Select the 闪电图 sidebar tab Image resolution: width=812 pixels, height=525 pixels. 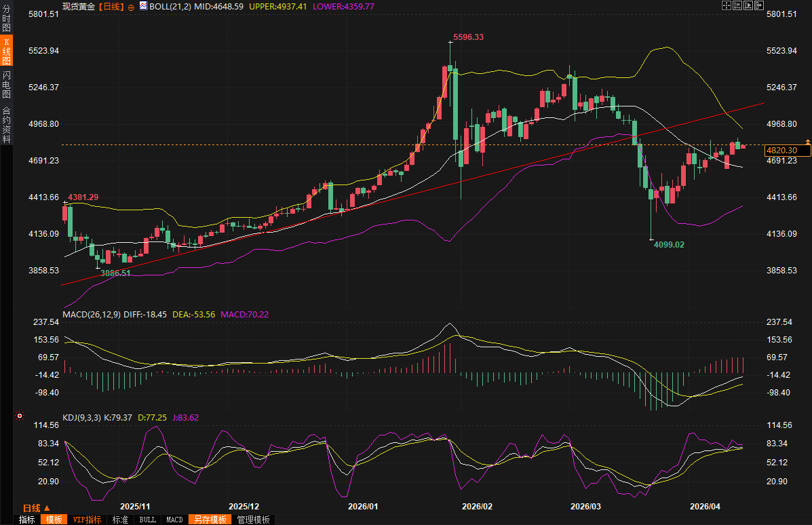[x=6, y=84]
